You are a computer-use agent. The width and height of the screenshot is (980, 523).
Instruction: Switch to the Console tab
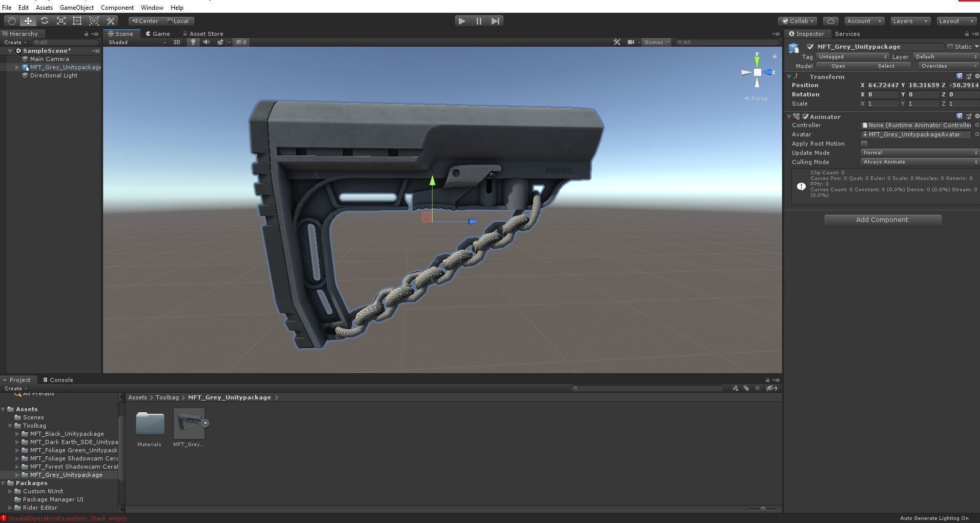(x=58, y=380)
